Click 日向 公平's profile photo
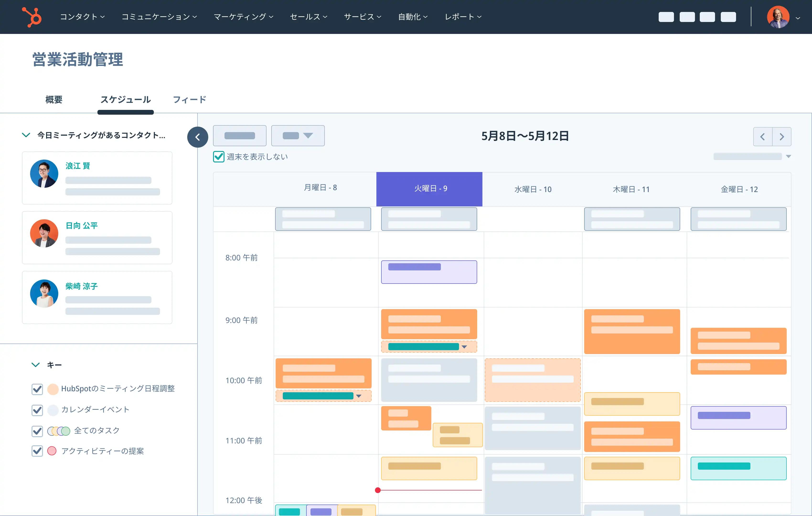 [x=44, y=233]
